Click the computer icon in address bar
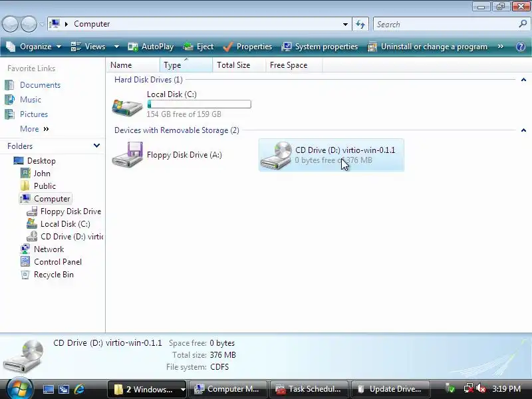 [x=55, y=24]
